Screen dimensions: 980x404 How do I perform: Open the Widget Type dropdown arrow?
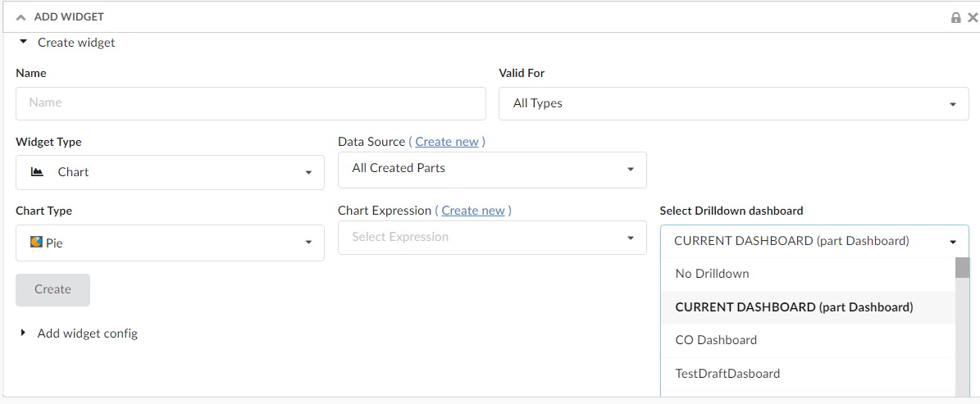tap(308, 173)
